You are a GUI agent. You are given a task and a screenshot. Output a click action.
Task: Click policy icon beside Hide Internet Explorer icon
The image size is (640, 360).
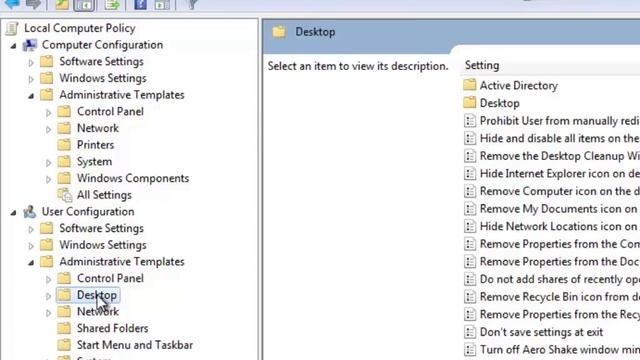(470, 173)
